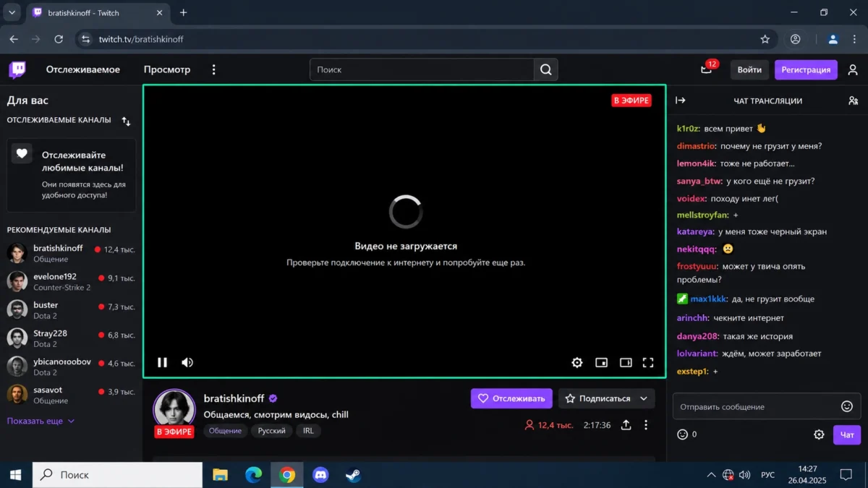The width and height of the screenshot is (868, 488).
Task: Open buster recommended channel
Action: (x=71, y=309)
